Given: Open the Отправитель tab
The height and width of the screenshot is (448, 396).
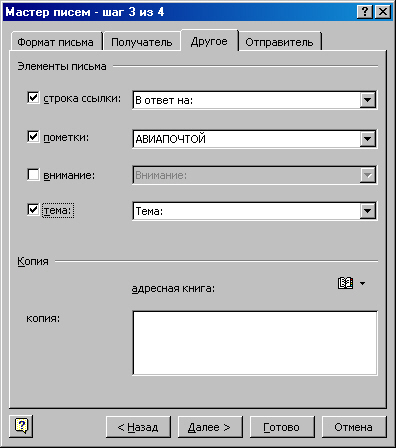Looking at the screenshot, I should tap(279, 42).
